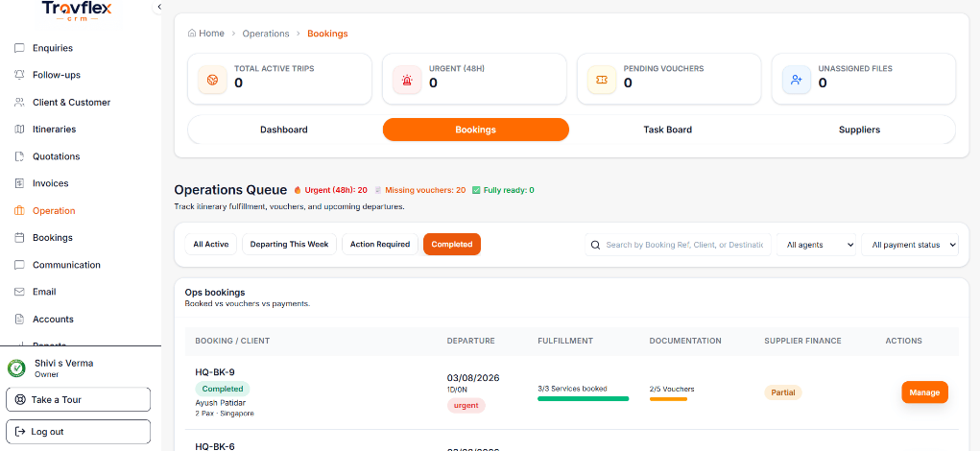
Task: Click the orange 2/5 Vouchers progress bar
Action: click(x=668, y=398)
